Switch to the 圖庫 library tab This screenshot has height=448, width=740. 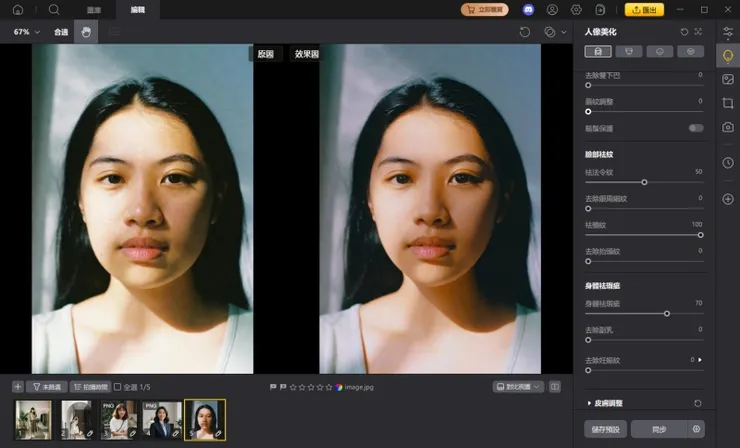click(94, 10)
